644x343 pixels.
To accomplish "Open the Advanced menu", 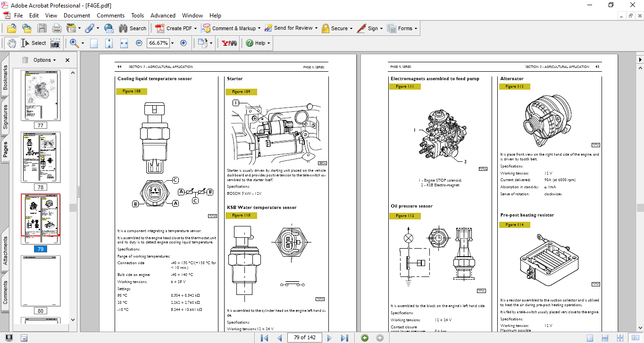I will 163,16.
